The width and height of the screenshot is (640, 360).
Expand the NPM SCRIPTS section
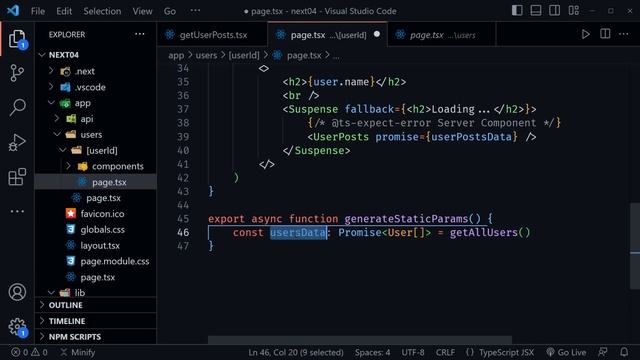point(96,337)
